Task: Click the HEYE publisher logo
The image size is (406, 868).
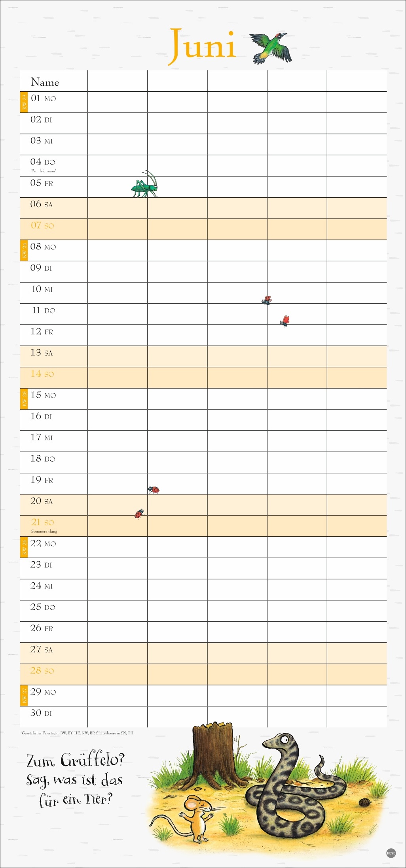Action: 391,853
